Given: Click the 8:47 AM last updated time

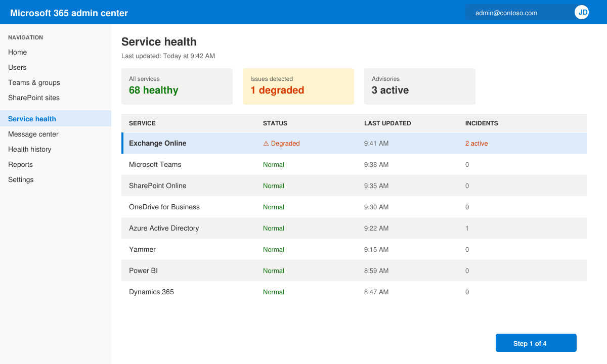Looking at the screenshot, I should point(376,292).
